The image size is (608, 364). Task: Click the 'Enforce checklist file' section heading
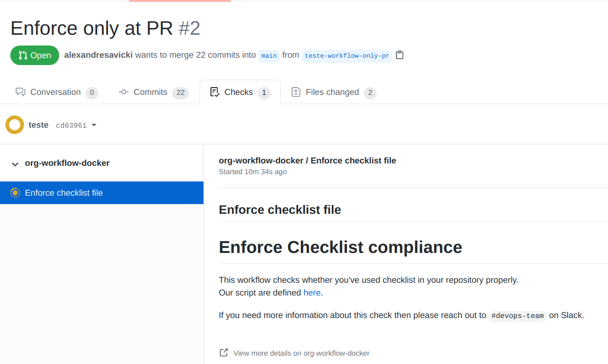[280, 210]
